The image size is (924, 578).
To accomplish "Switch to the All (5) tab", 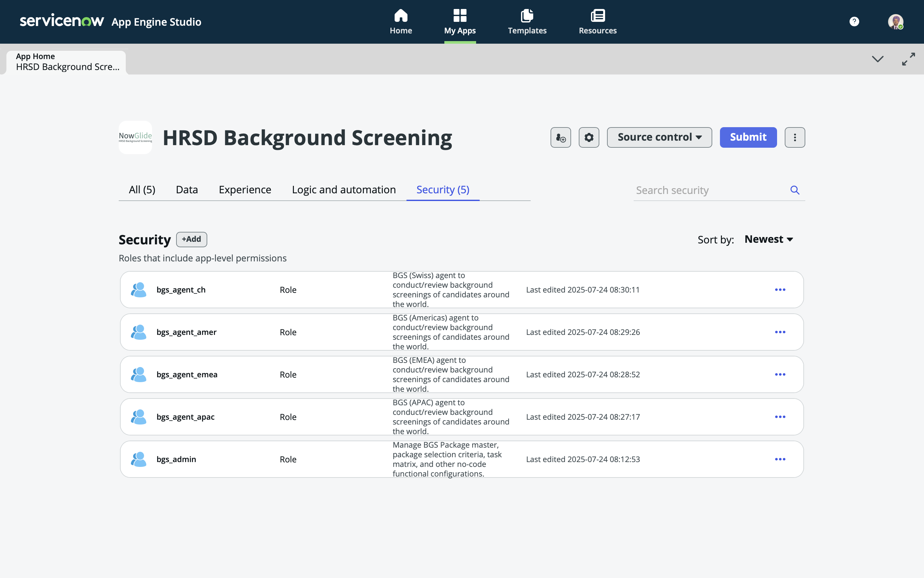I will point(142,189).
